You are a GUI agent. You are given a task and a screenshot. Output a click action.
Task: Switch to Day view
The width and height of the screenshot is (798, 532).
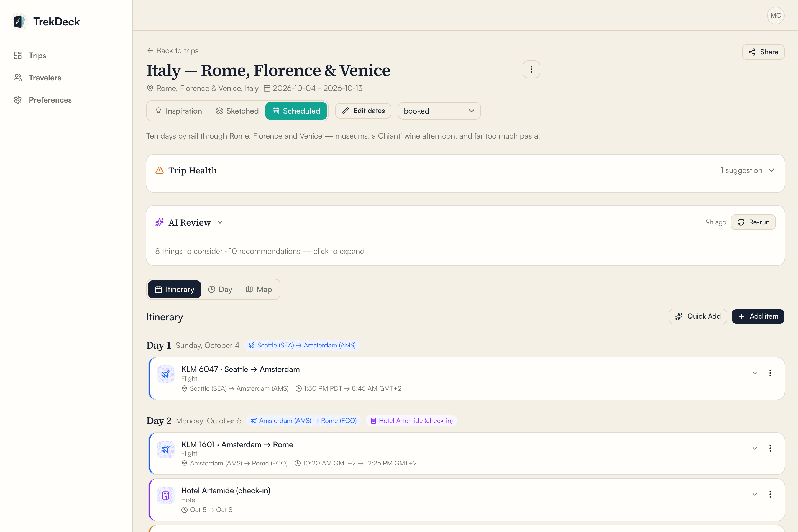point(220,289)
